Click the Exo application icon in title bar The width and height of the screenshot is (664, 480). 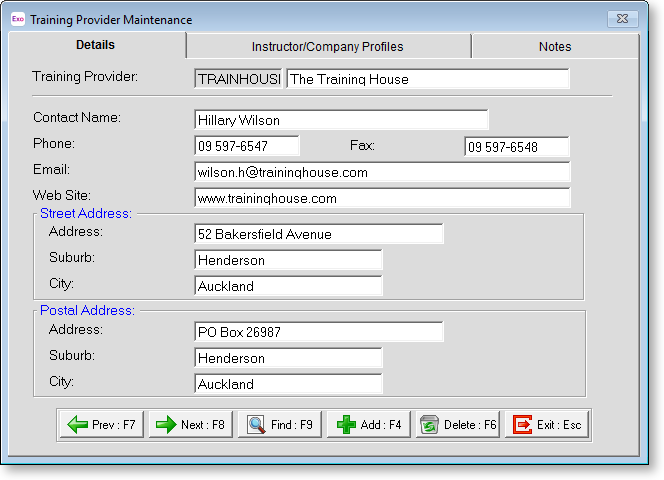coord(18,19)
